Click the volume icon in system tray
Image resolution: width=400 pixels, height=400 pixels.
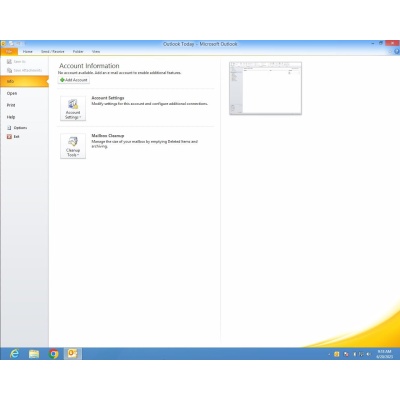click(369, 354)
